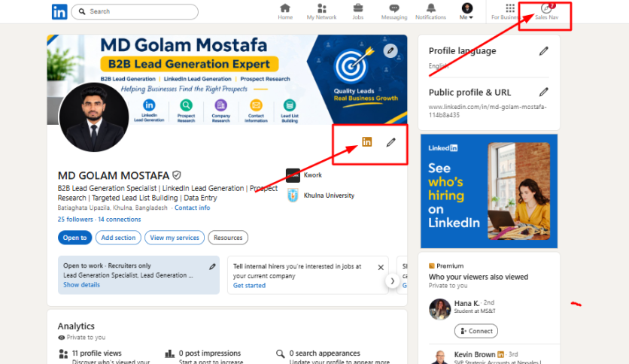Screen dimensions: 629x364
Task: Click View my services button
Action: point(175,238)
